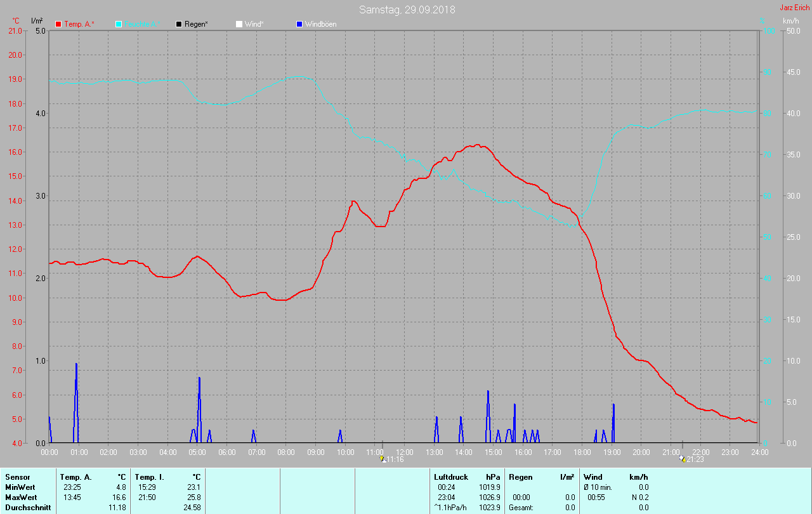Click the Temp. I. column header
Screen dimensions: 812x514
[x=150, y=477]
